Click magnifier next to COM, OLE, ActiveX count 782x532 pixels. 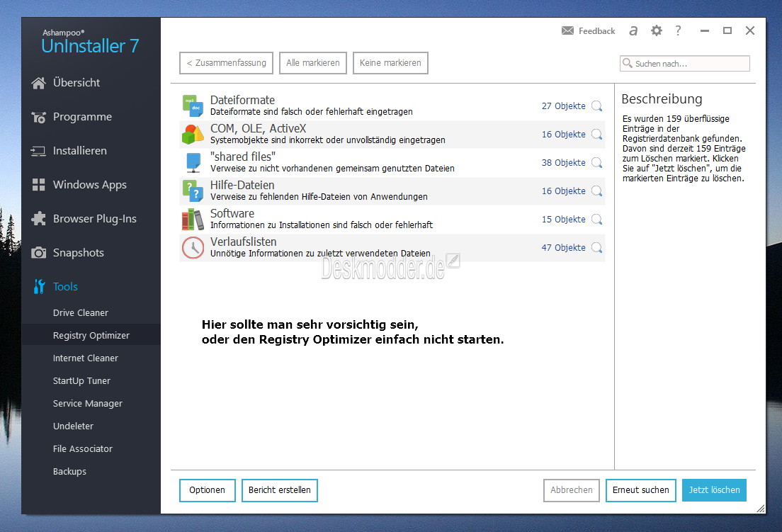click(597, 135)
